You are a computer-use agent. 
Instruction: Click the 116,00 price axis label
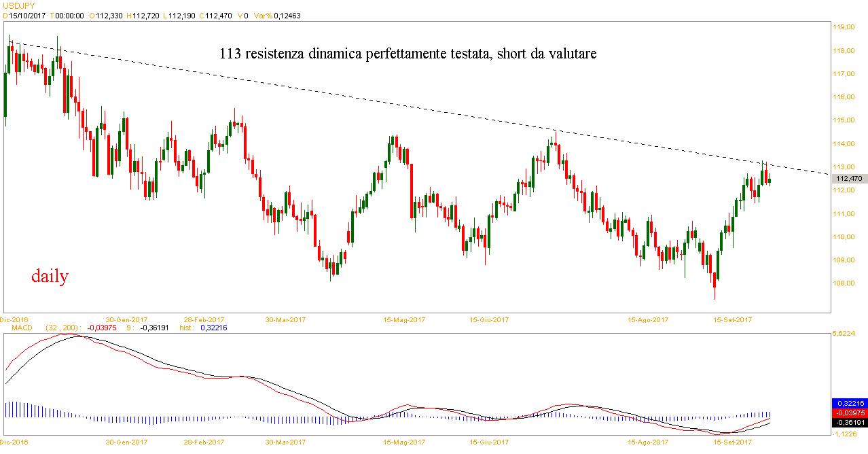pyautogui.click(x=844, y=97)
